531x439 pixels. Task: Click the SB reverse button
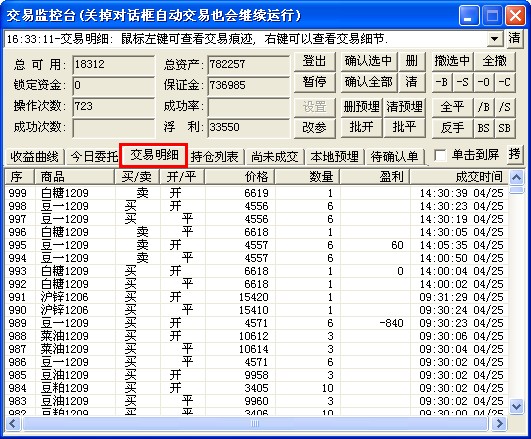point(505,128)
